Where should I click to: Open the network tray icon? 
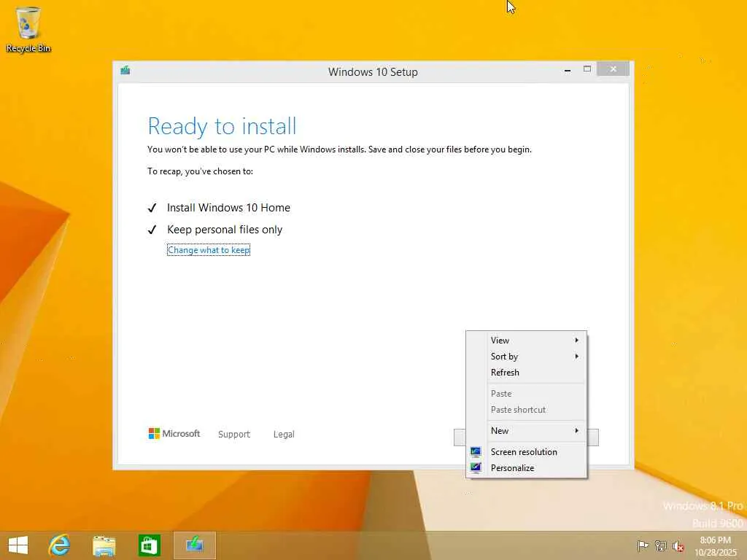[660, 545]
